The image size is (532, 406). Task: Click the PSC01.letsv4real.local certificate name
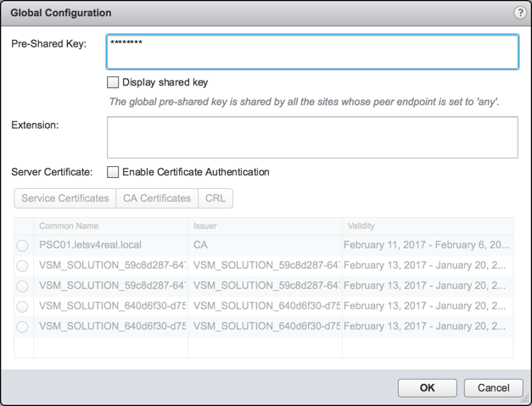[x=90, y=246]
